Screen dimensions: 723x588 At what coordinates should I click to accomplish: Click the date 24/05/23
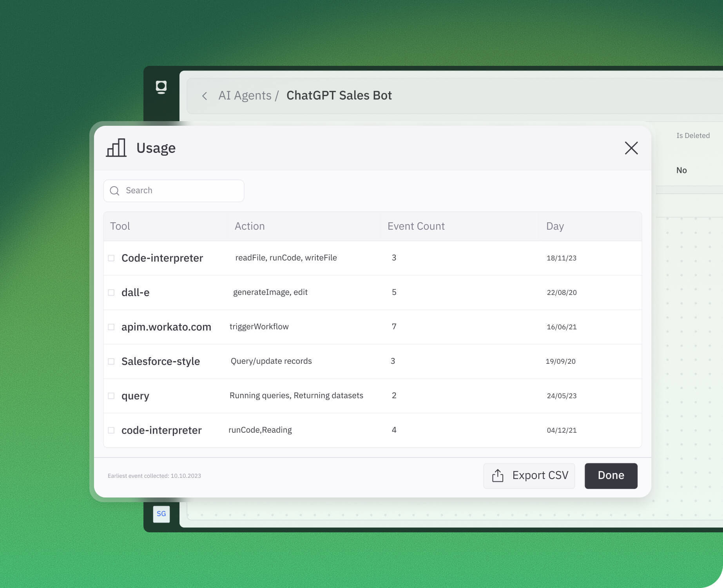pos(562,396)
